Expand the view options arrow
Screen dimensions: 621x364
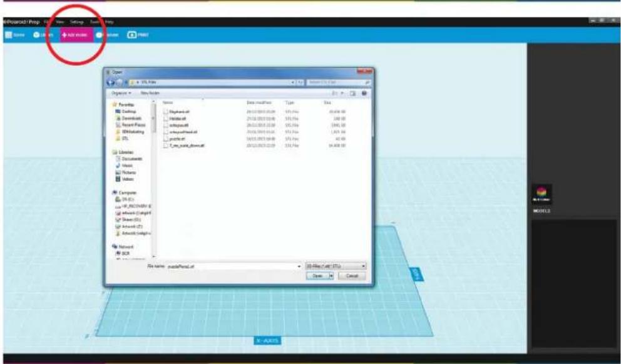point(341,93)
